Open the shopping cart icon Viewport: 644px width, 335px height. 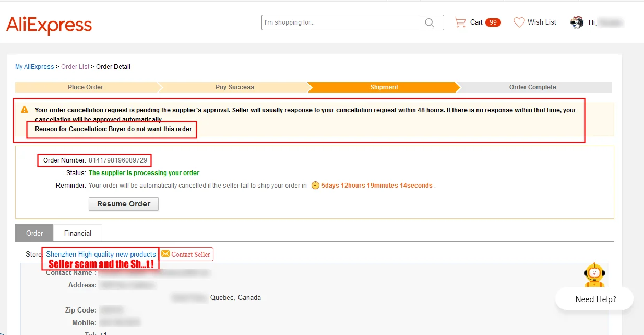tap(460, 22)
